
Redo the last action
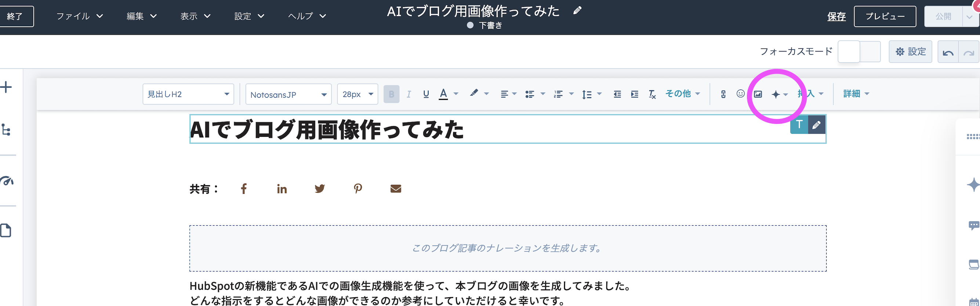coord(969,52)
